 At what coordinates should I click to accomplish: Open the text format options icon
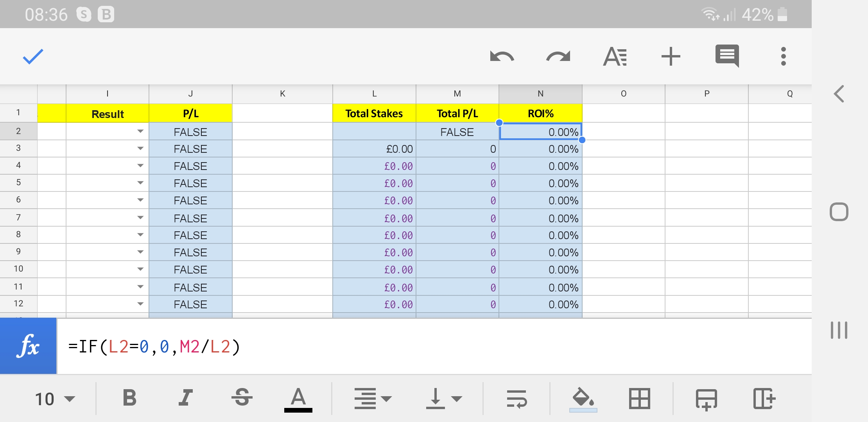pyautogui.click(x=615, y=57)
